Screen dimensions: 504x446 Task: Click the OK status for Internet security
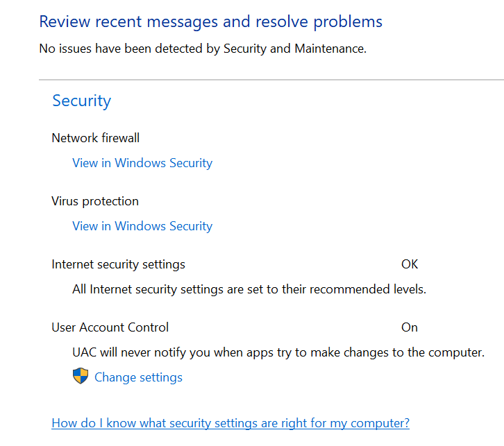pos(410,264)
